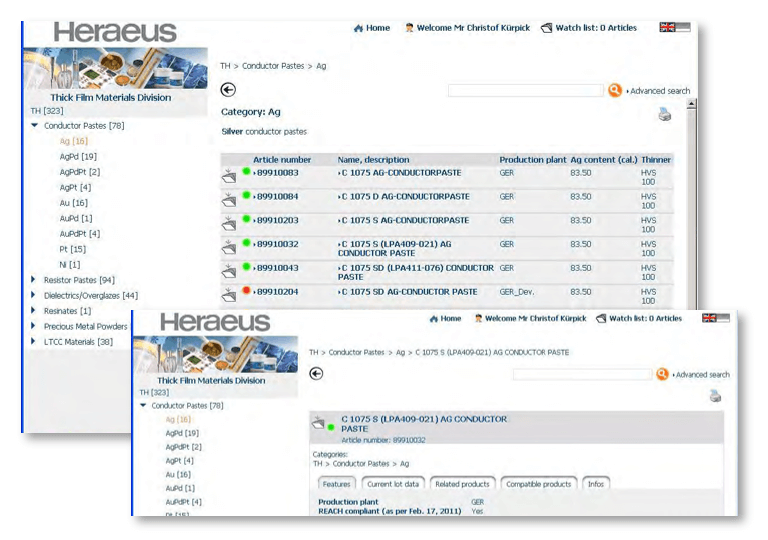The width and height of the screenshot is (768, 540).
Task: Open Advanced search in the rear window
Action: [x=660, y=91]
